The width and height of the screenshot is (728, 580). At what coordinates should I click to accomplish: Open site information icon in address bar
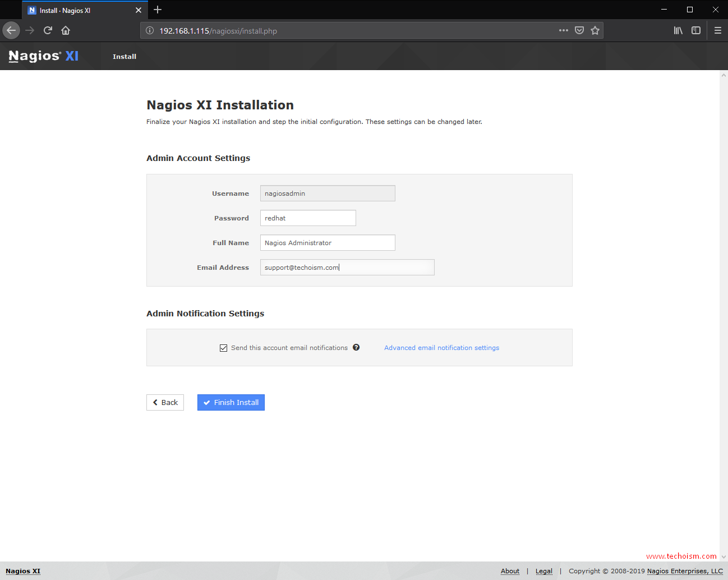click(150, 31)
